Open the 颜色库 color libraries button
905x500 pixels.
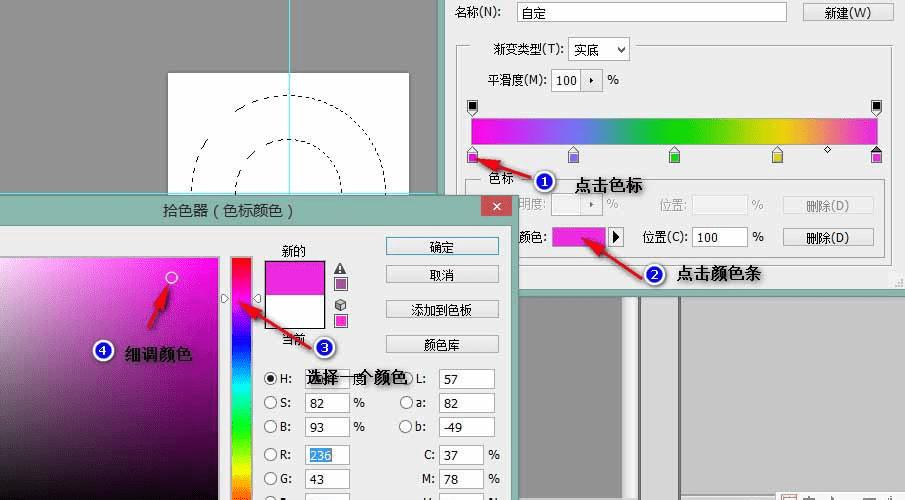(x=442, y=345)
